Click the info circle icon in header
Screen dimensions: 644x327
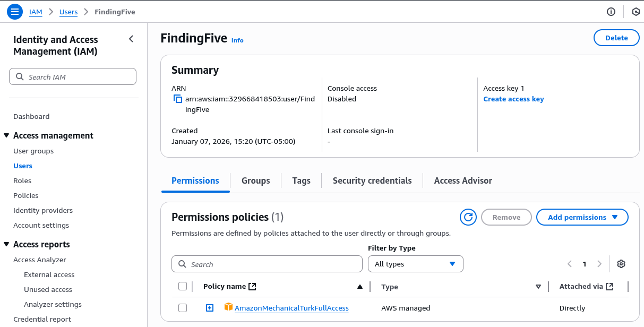[611, 12]
